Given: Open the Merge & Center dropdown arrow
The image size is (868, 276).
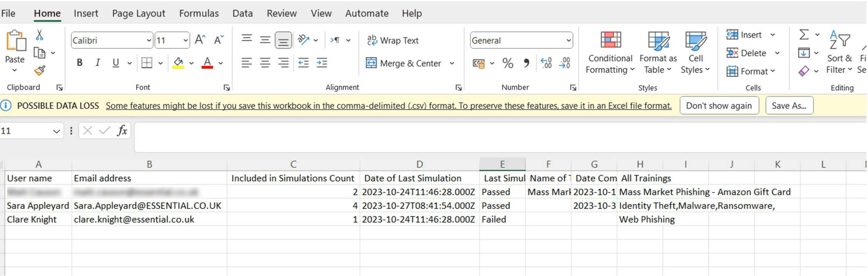Looking at the screenshot, I should point(452,63).
